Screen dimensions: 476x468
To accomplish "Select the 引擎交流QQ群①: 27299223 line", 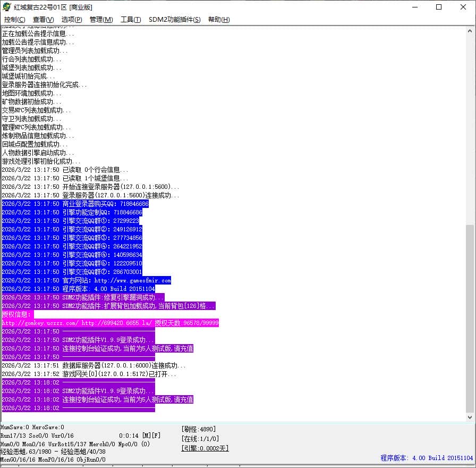I will point(71,221).
